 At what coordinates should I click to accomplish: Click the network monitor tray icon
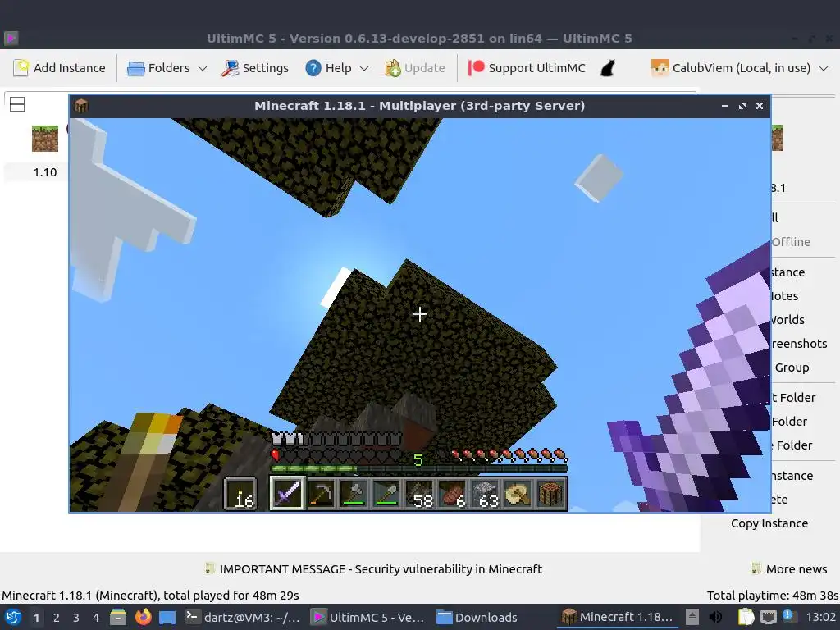(768, 617)
